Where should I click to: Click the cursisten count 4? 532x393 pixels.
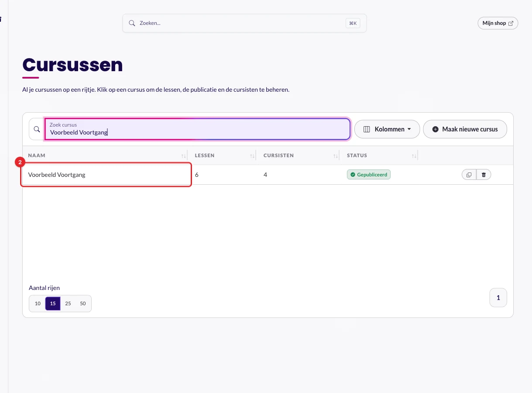[265, 175]
